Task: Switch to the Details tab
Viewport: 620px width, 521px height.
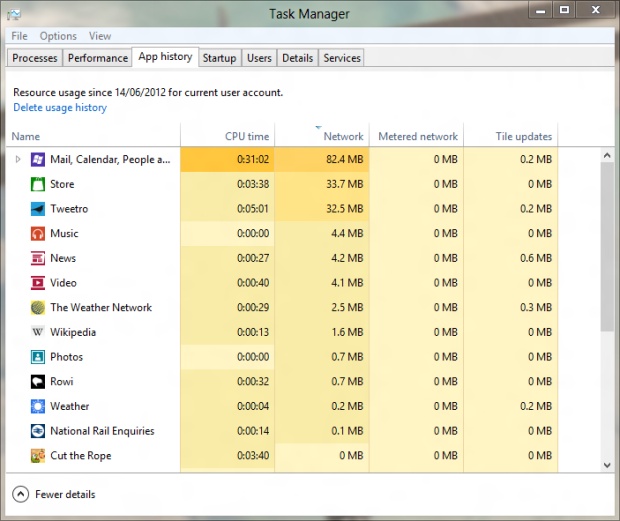Action: [297, 58]
